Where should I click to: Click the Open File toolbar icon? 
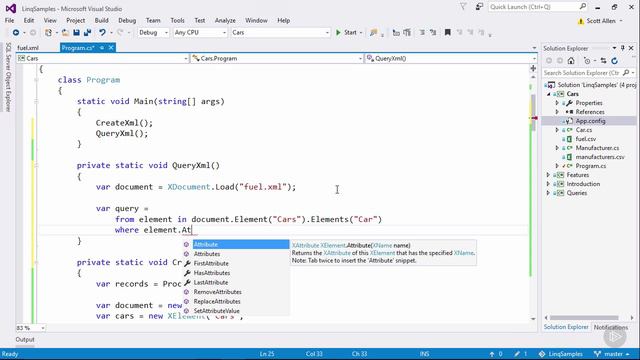[65, 32]
